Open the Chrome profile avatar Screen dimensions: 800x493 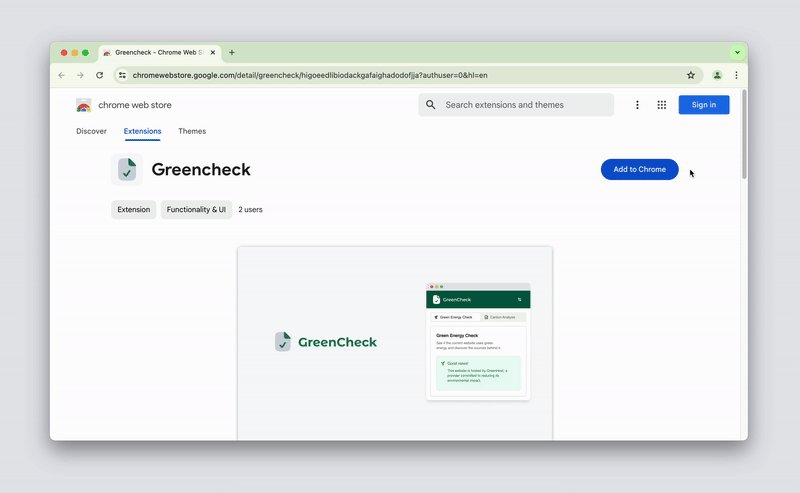tap(717, 75)
